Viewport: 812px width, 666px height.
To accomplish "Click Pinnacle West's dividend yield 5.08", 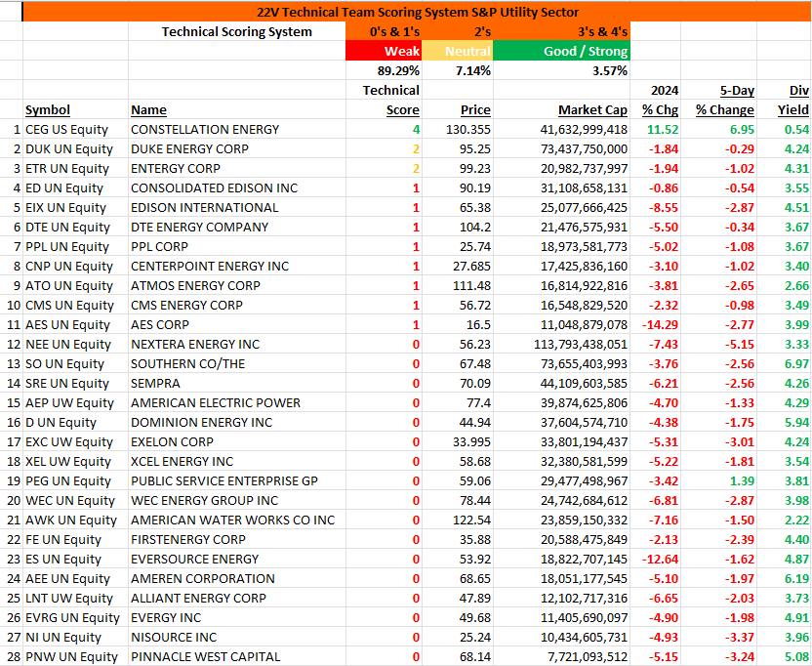I will coord(784,656).
